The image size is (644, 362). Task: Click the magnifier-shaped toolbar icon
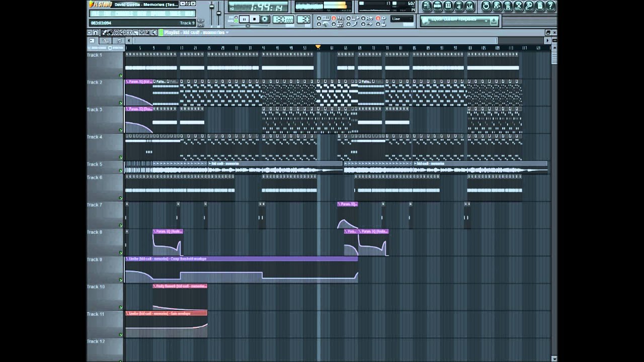click(529, 7)
